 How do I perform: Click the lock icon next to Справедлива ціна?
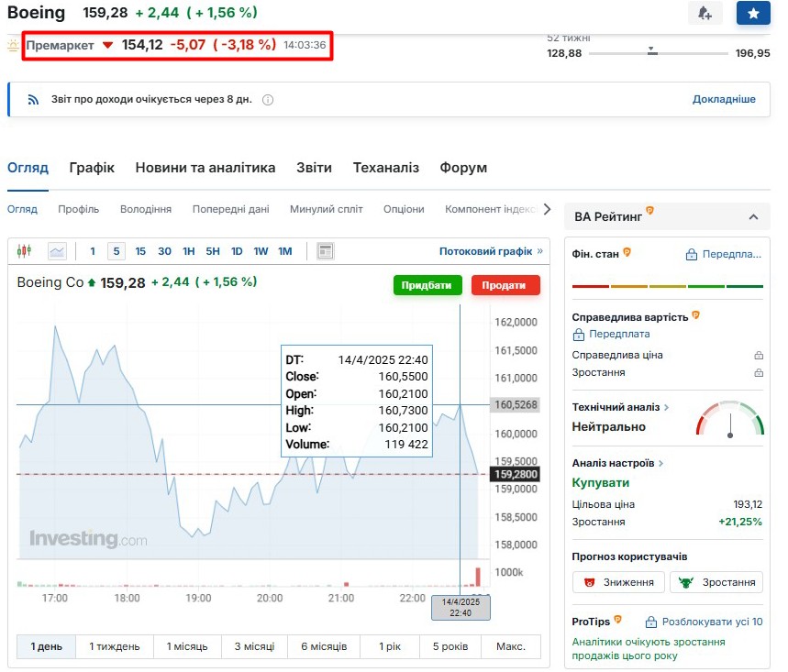758,355
